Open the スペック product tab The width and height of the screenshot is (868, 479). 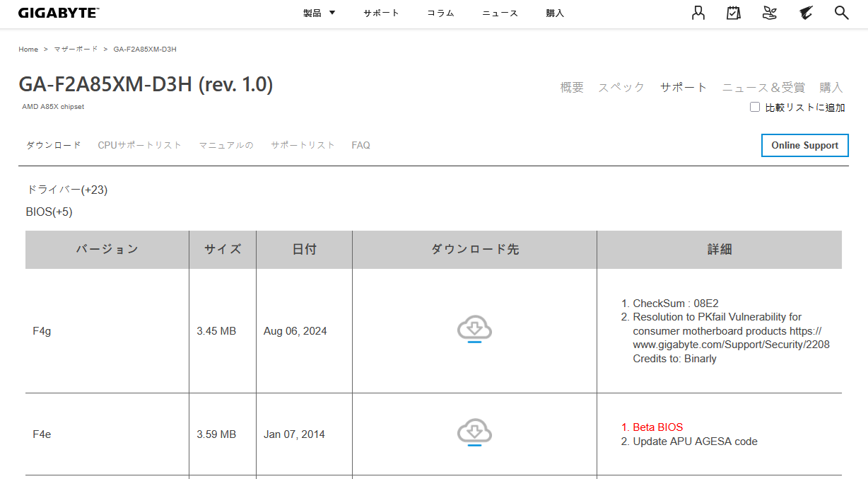(621, 87)
